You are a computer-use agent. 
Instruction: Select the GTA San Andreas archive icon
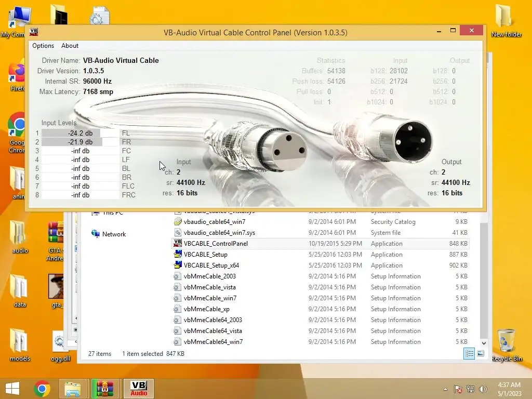[x=55, y=241]
